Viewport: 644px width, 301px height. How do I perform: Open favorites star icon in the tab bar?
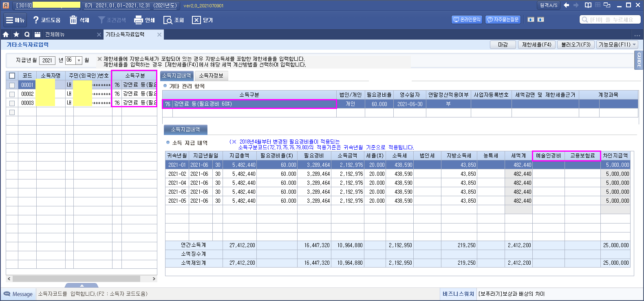(x=16, y=35)
